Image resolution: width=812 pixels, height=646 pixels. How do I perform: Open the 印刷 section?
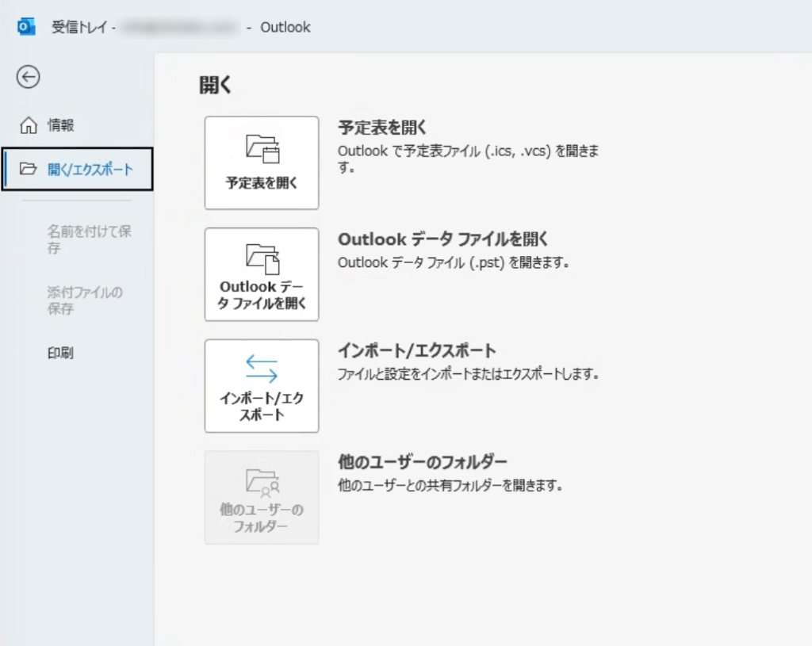pyautogui.click(x=59, y=352)
